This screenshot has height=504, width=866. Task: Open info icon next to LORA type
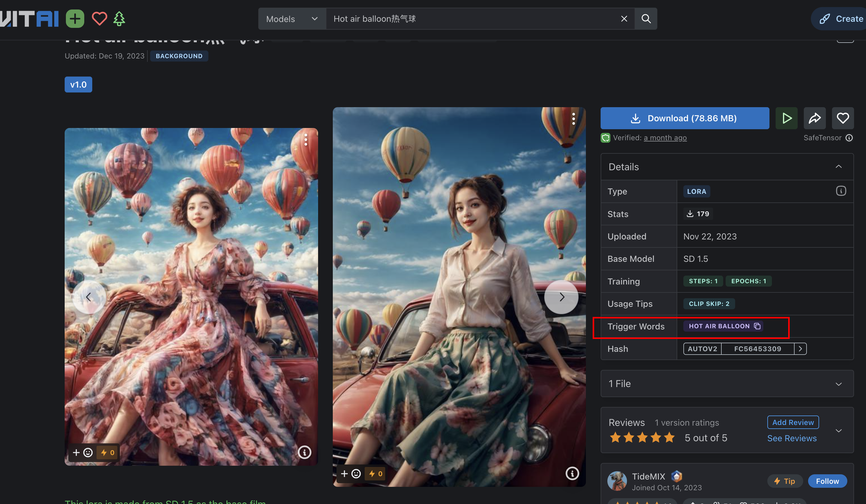[x=841, y=191]
